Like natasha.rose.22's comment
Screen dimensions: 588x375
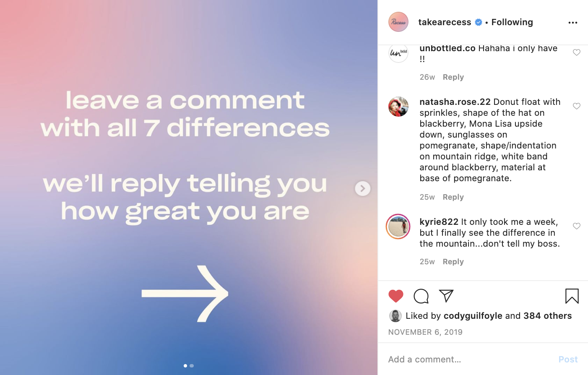coord(577,106)
